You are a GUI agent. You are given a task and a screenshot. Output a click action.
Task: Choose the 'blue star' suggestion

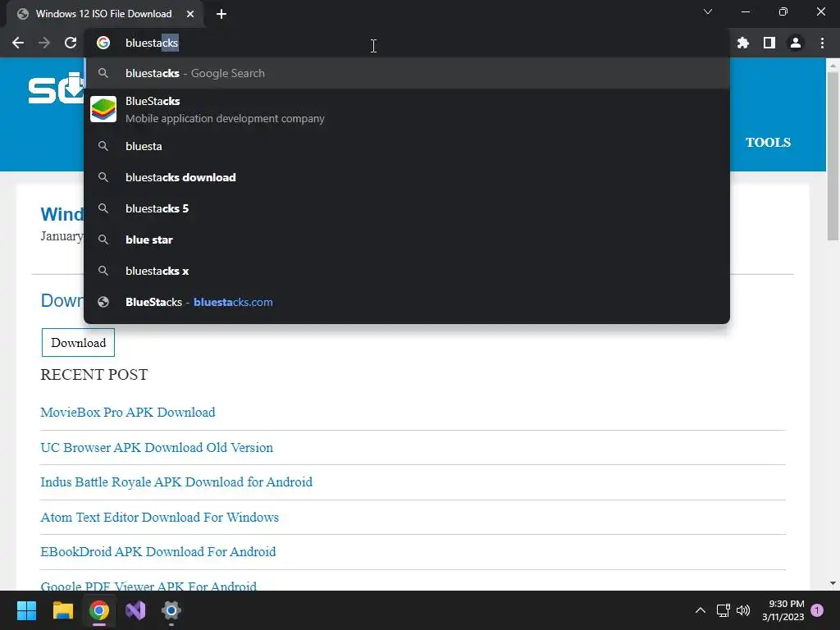[x=407, y=240]
